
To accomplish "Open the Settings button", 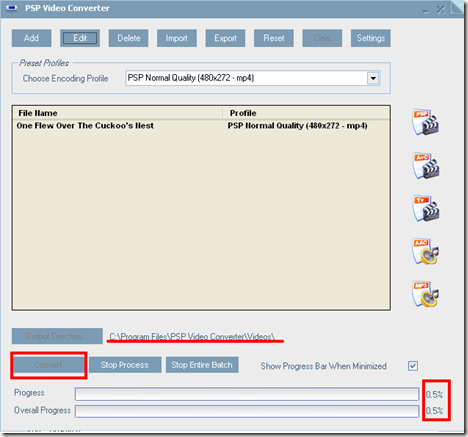I will [371, 38].
